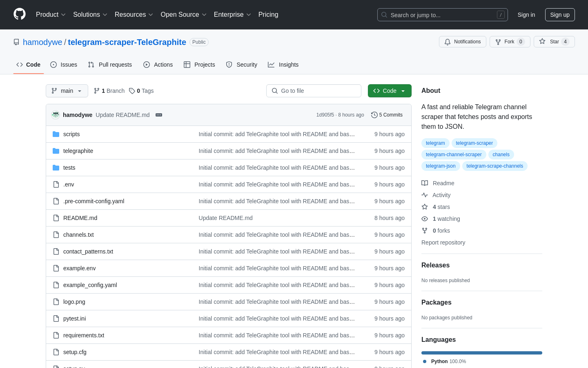Click the slash shortcut key icon in search
The image size is (588, 368).
pyautogui.click(x=501, y=15)
